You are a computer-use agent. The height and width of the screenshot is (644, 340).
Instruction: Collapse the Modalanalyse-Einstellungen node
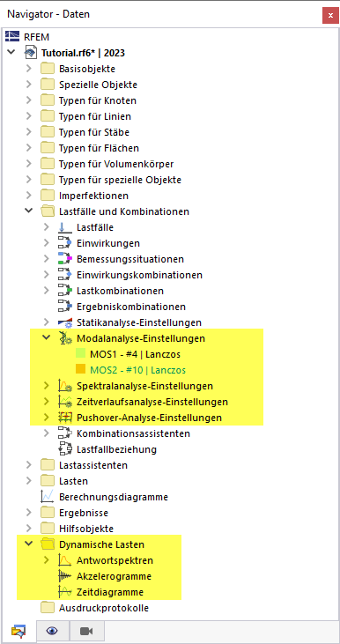coord(47,338)
